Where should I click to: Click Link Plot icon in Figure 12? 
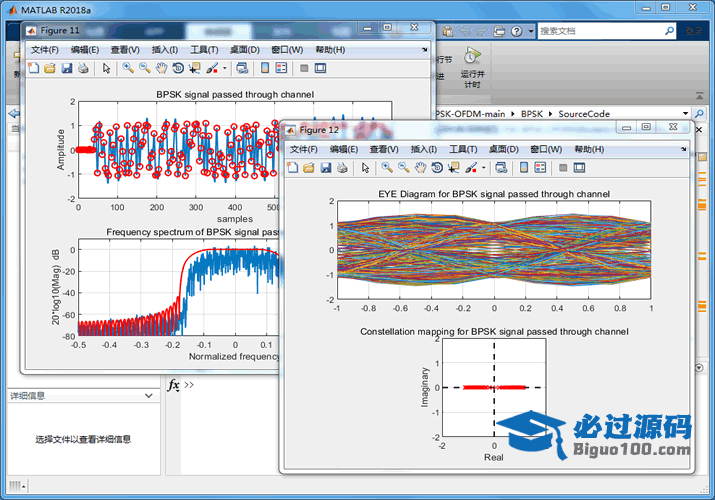click(501, 168)
